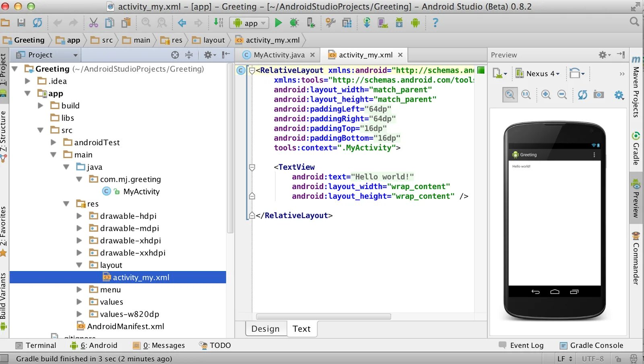This screenshot has height=364, width=644.
Task: Select the Text editor tab
Action: click(x=301, y=329)
